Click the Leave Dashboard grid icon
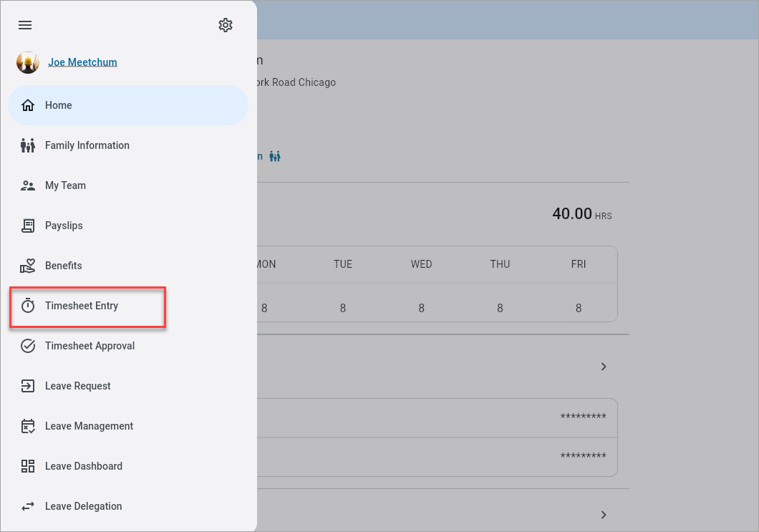This screenshot has width=759, height=532. (x=28, y=466)
